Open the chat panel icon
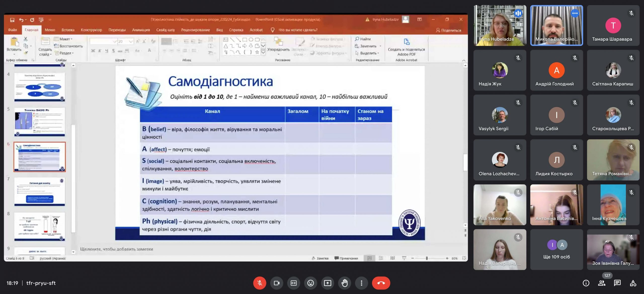The height and width of the screenshot is (294, 644). [x=617, y=283]
